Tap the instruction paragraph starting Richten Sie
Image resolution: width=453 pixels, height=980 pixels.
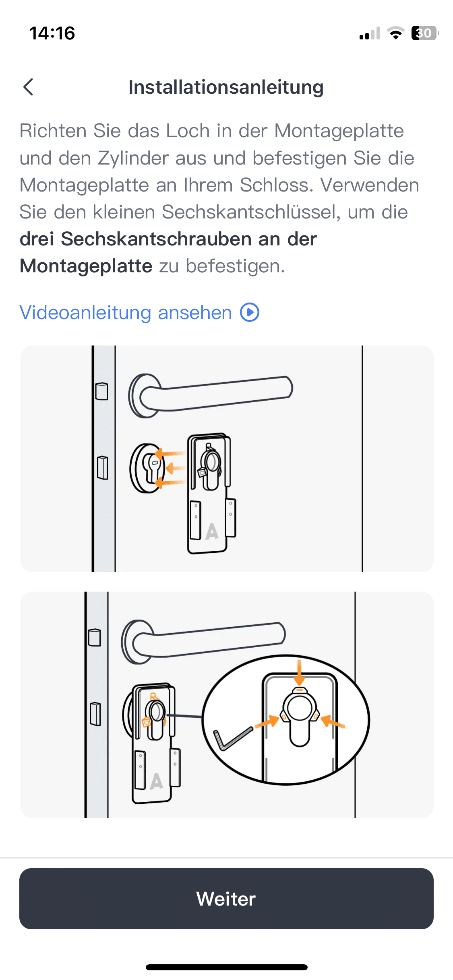pos(219,198)
